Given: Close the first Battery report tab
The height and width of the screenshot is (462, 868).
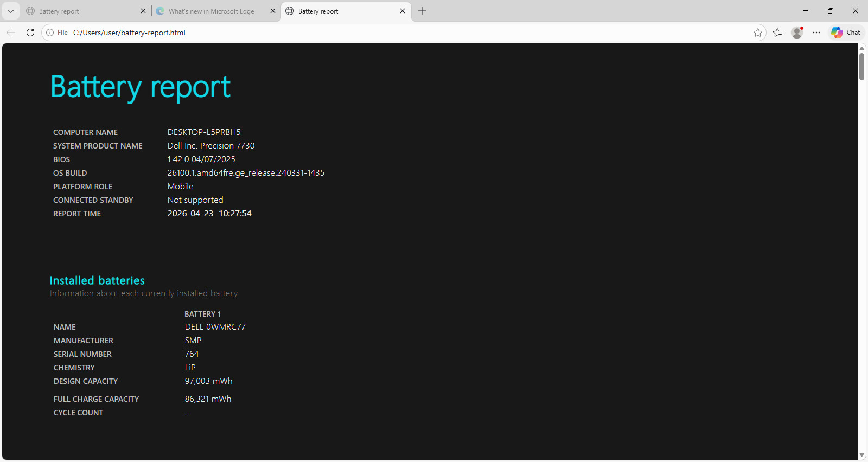Looking at the screenshot, I should click(143, 11).
